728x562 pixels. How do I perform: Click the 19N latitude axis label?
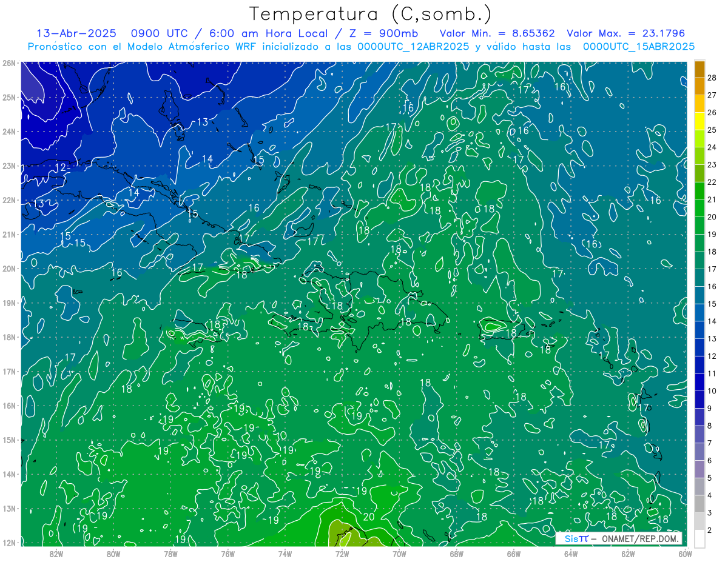coord(8,303)
